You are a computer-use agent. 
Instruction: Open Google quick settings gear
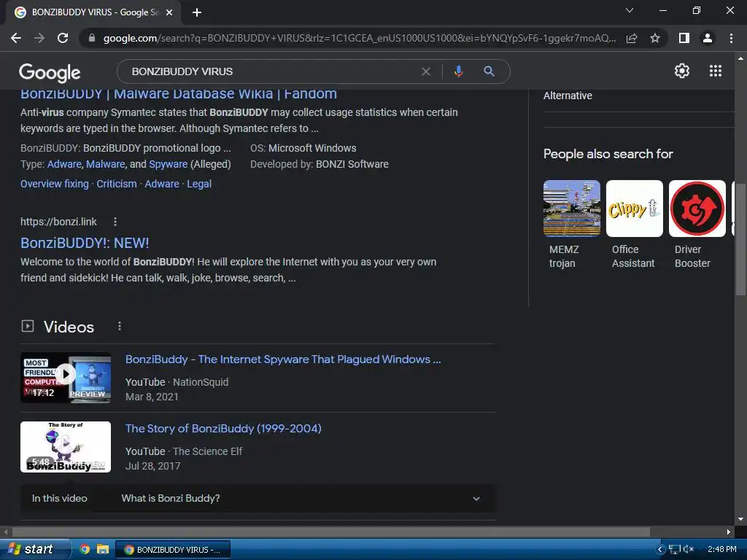click(x=682, y=71)
